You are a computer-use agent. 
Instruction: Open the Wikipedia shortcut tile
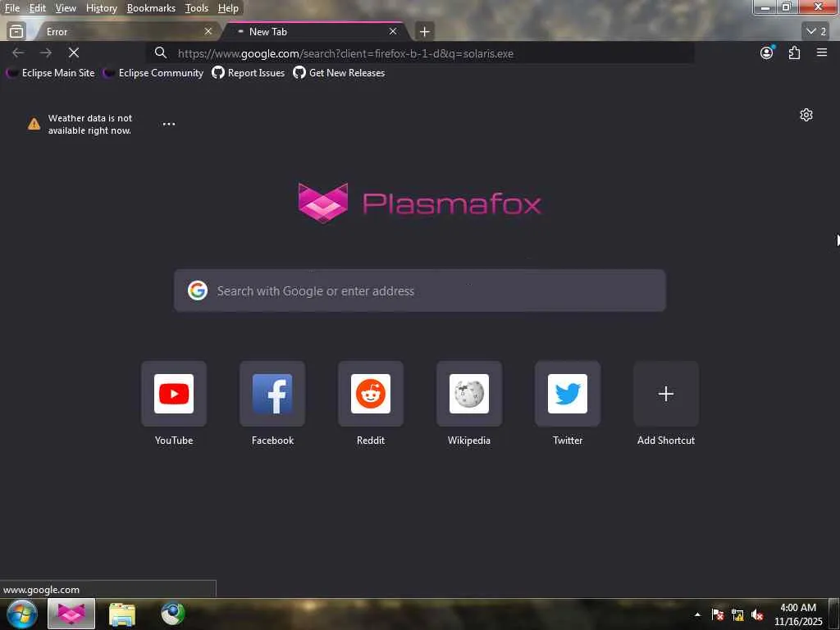point(469,394)
